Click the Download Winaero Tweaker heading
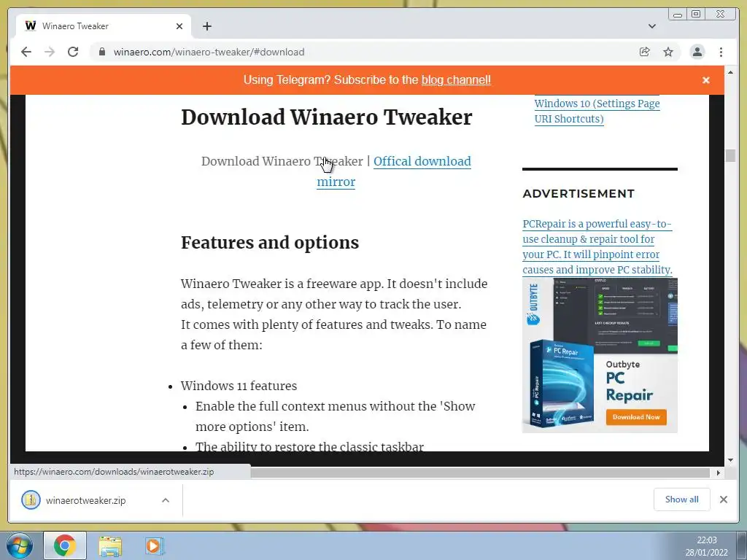The height and width of the screenshot is (560, 747). coord(326,117)
